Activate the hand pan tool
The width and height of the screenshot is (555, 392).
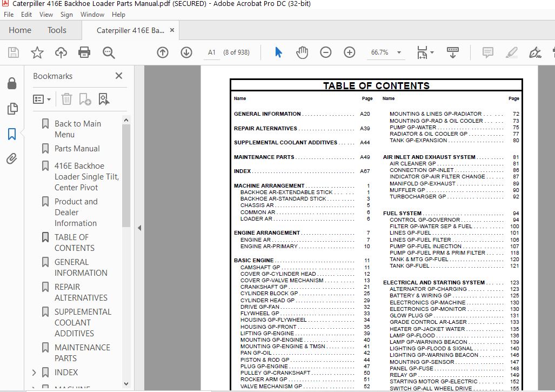pos(302,52)
